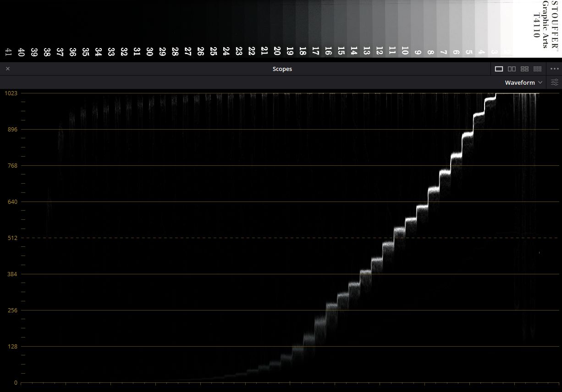Screen dimensions: 562x392
Task: Click the 384 scale label
Action: coord(13,274)
